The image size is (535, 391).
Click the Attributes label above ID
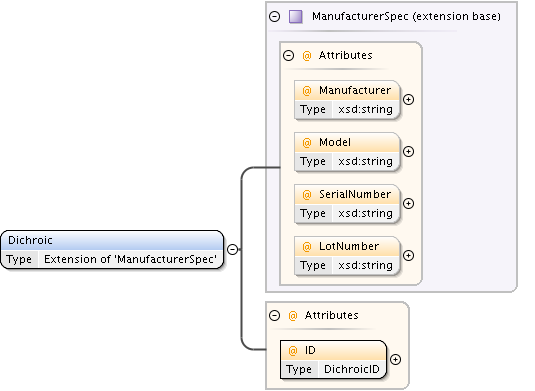(x=331, y=315)
